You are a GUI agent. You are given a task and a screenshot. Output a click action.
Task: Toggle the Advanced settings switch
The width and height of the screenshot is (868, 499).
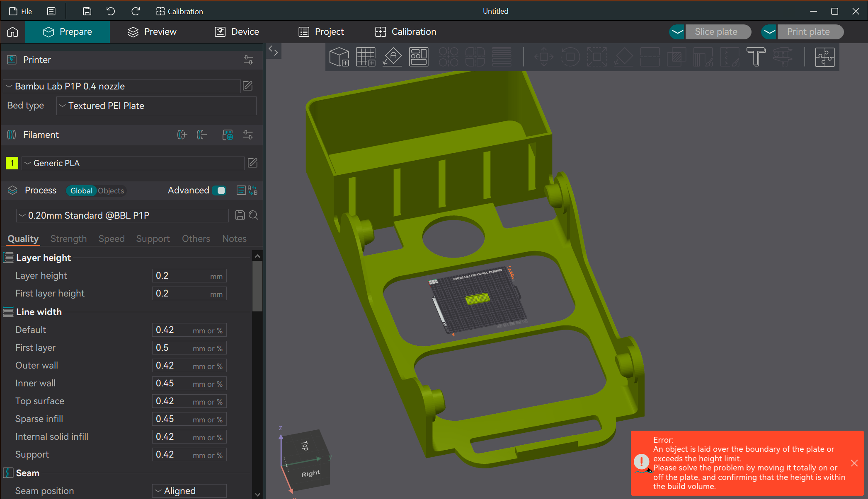219,190
